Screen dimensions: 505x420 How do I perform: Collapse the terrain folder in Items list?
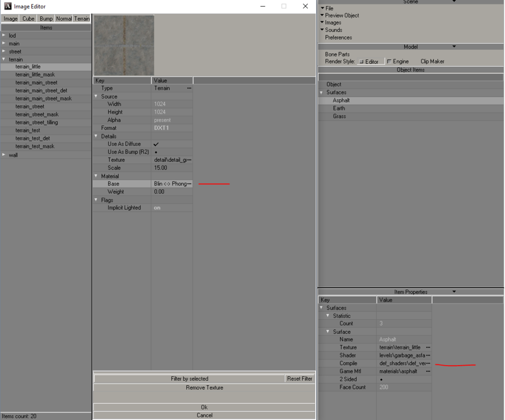[x=4, y=59]
